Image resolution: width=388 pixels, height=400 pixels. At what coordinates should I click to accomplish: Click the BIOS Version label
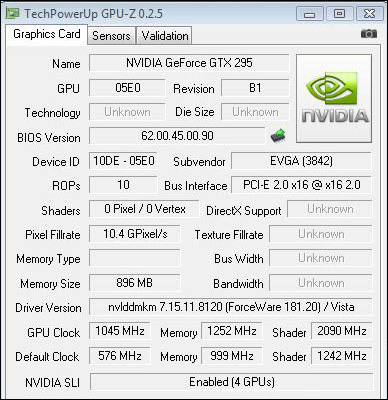tap(49, 137)
